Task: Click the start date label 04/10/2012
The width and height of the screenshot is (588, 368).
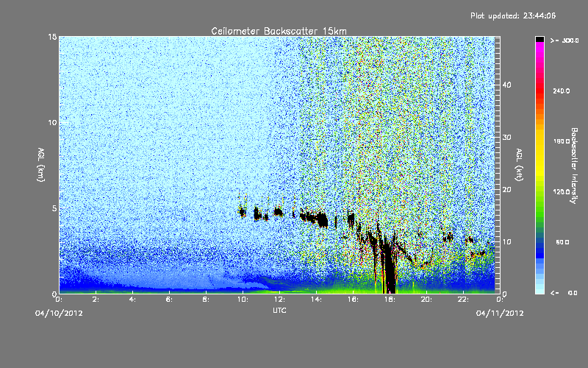Action: pyautogui.click(x=59, y=313)
